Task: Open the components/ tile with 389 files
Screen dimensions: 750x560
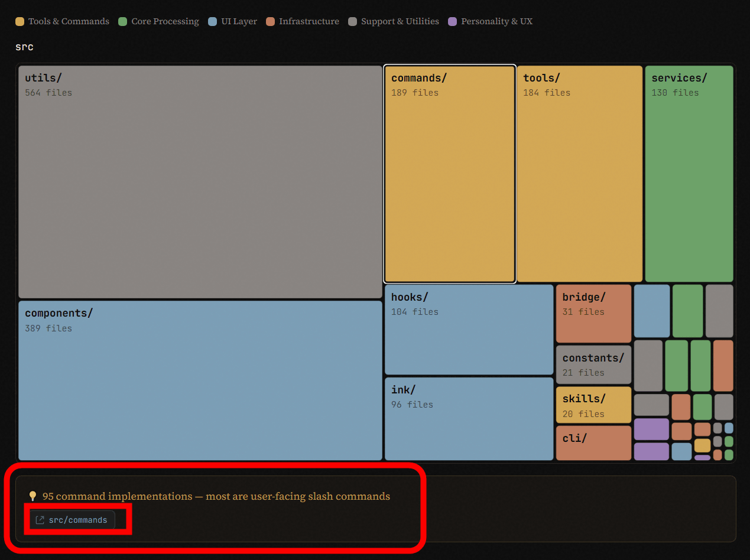Action: click(x=200, y=380)
